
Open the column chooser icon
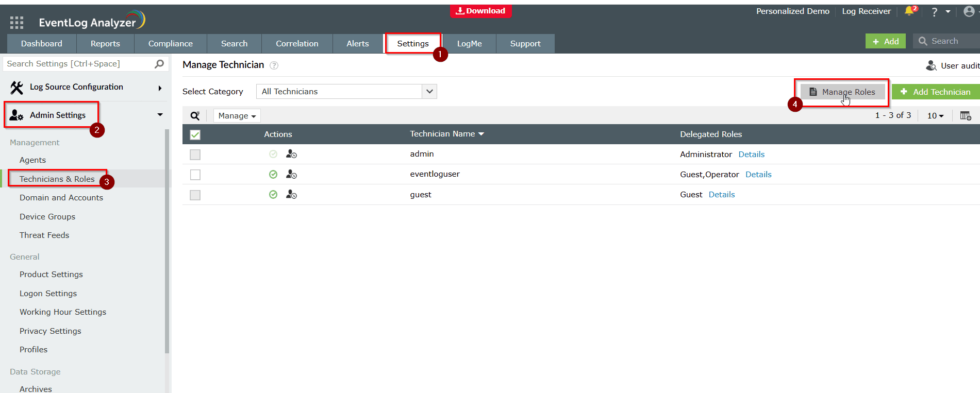pos(966,116)
